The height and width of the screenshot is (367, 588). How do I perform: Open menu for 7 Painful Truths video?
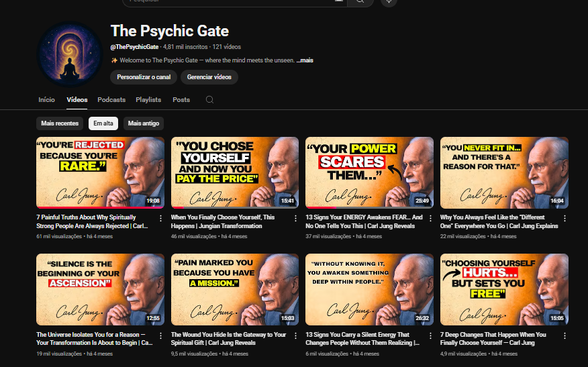160,218
